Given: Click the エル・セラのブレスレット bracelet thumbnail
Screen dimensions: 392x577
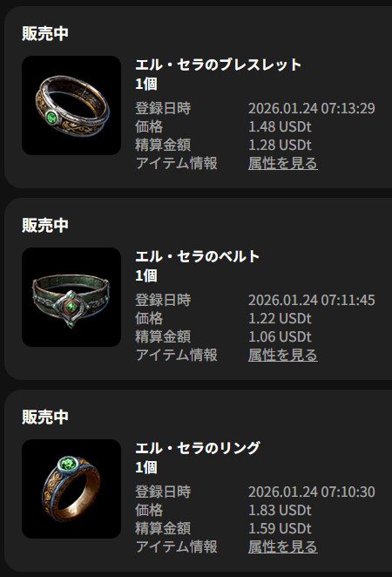Looking at the screenshot, I should click(x=71, y=105).
